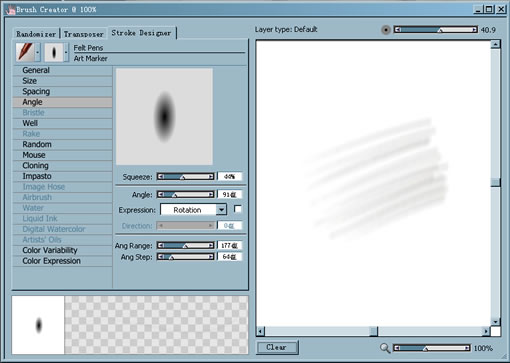Switch to the Transposer tab
This screenshot has width=510, height=363.
(x=84, y=34)
